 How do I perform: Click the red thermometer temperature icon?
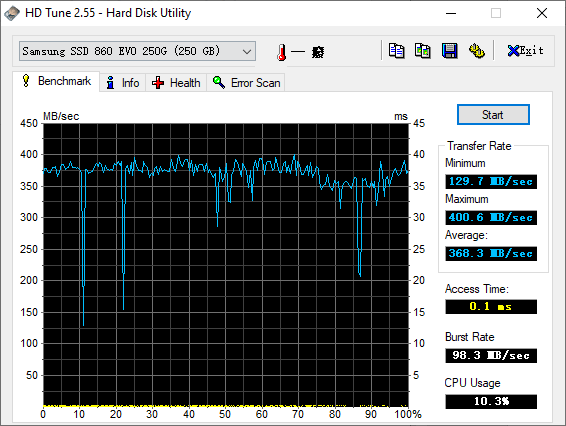(282, 52)
